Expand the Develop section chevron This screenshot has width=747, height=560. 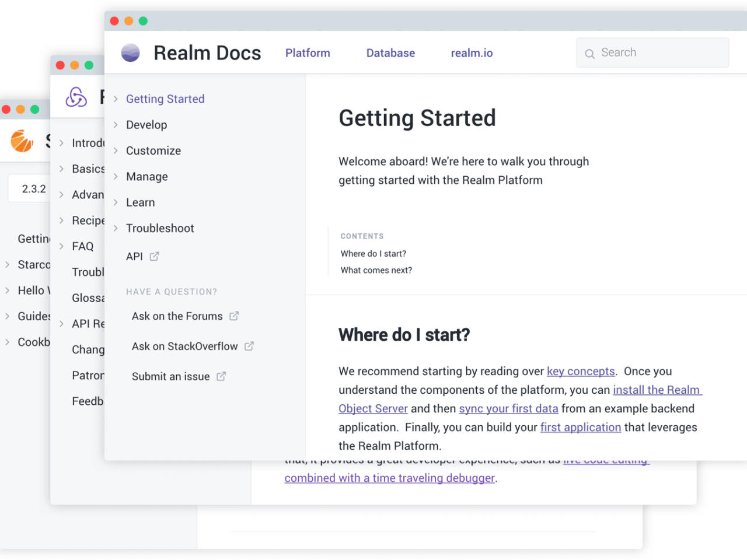[x=116, y=125]
